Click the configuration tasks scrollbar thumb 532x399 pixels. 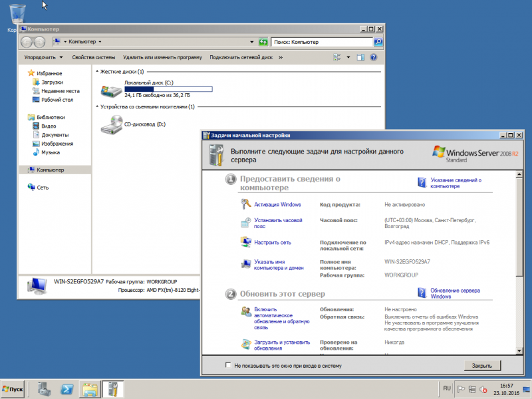click(x=519, y=227)
